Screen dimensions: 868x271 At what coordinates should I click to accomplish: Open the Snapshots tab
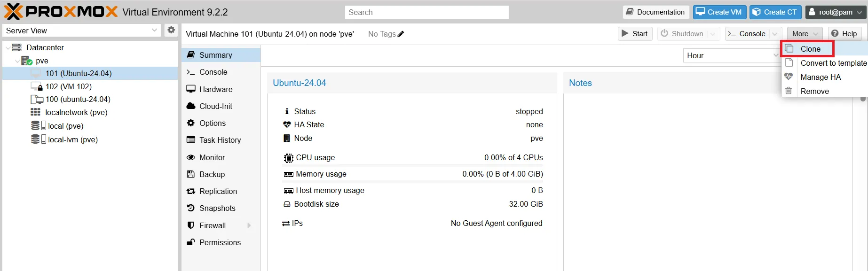(221, 208)
